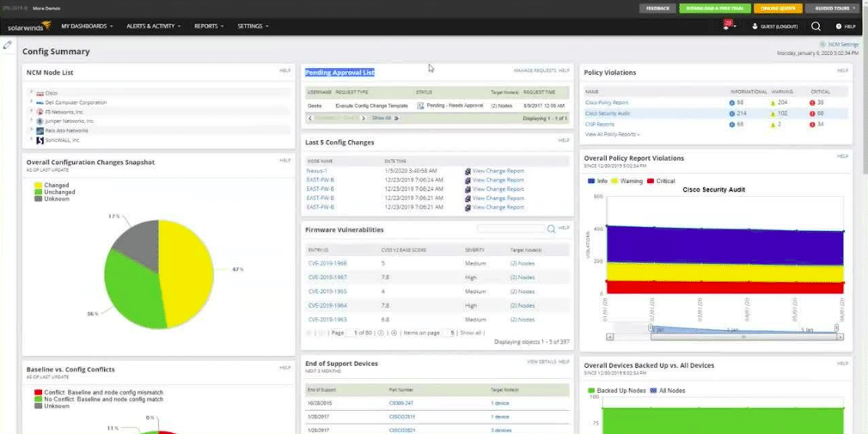Expand Juniper Networks node group
Viewport: 868px width, 434px height.
[x=32, y=120]
